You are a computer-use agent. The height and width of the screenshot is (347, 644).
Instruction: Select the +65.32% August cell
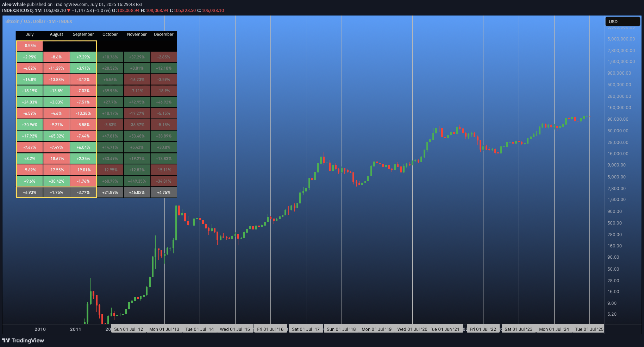(56, 136)
